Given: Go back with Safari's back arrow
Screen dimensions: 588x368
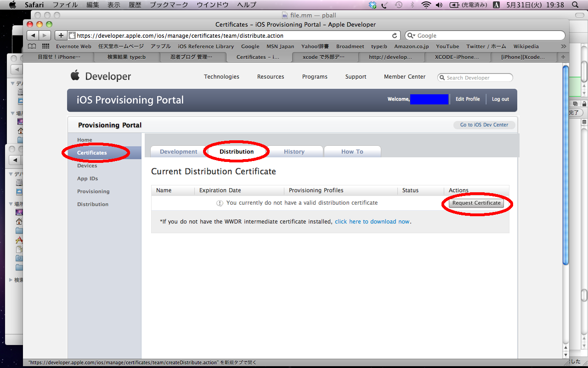Looking at the screenshot, I should 33,35.
